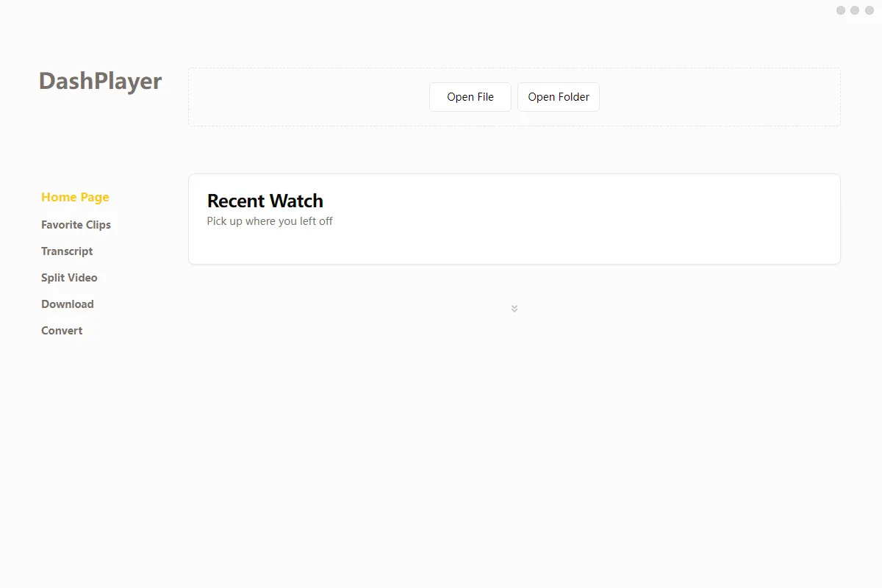Image resolution: width=882 pixels, height=588 pixels.
Task: Click inside the empty Recent Watch list area
Action: click(514, 246)
